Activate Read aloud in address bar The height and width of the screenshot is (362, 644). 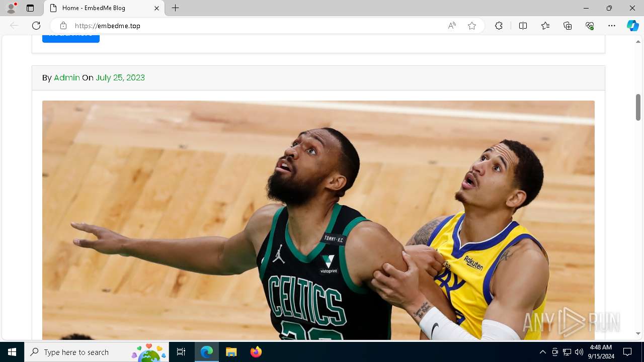(452, 26)
